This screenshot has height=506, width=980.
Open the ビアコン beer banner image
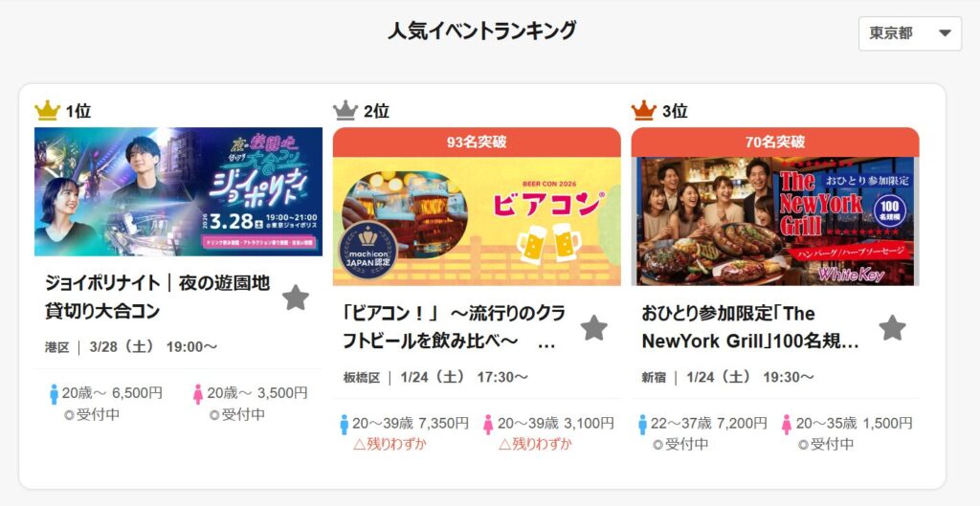tap(477, 221)
